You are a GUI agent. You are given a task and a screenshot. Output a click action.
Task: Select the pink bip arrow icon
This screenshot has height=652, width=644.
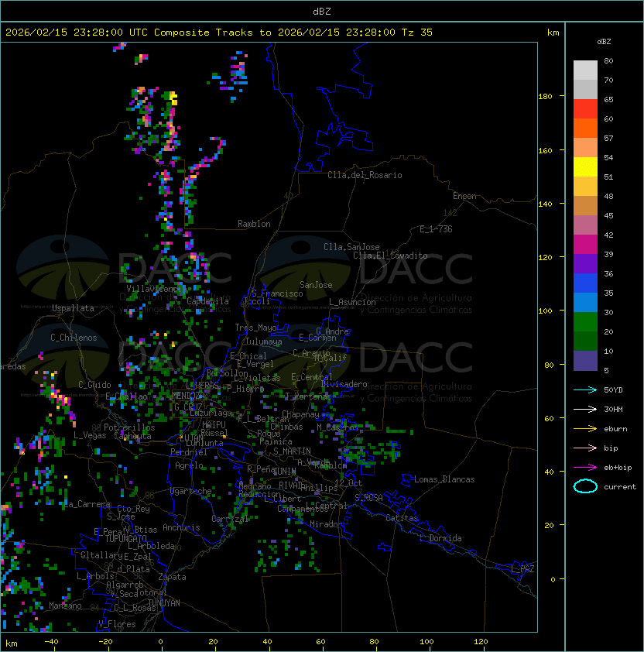(585, 448)
